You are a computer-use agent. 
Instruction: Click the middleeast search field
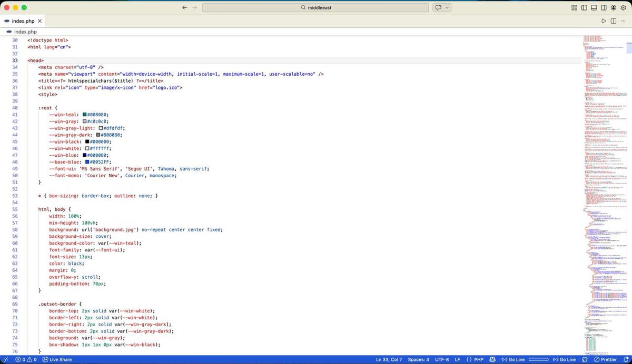point(315,8)
